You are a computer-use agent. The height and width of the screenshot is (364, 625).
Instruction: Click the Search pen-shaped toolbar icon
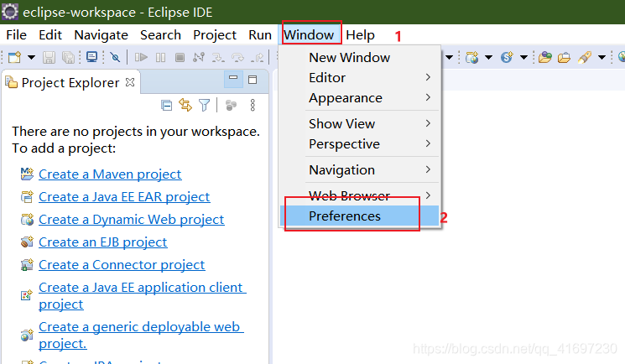click(x=584, y=57)
